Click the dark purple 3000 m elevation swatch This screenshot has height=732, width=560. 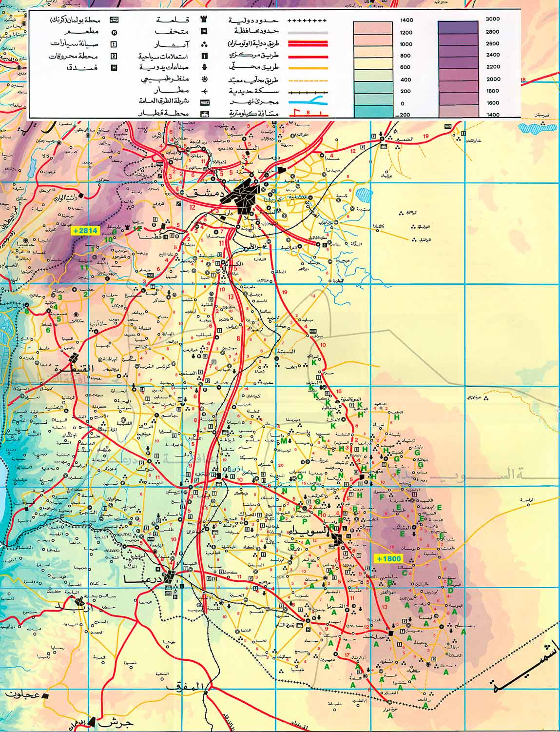point(457,26)
